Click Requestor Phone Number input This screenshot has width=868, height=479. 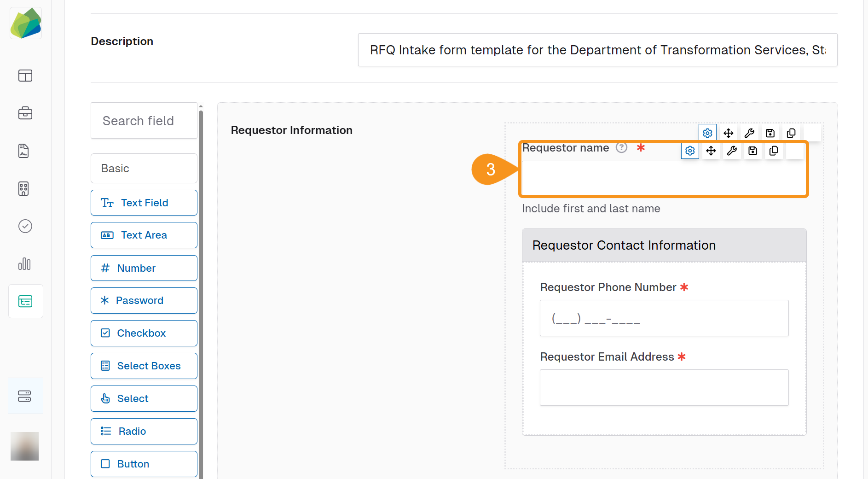point(664,318)
